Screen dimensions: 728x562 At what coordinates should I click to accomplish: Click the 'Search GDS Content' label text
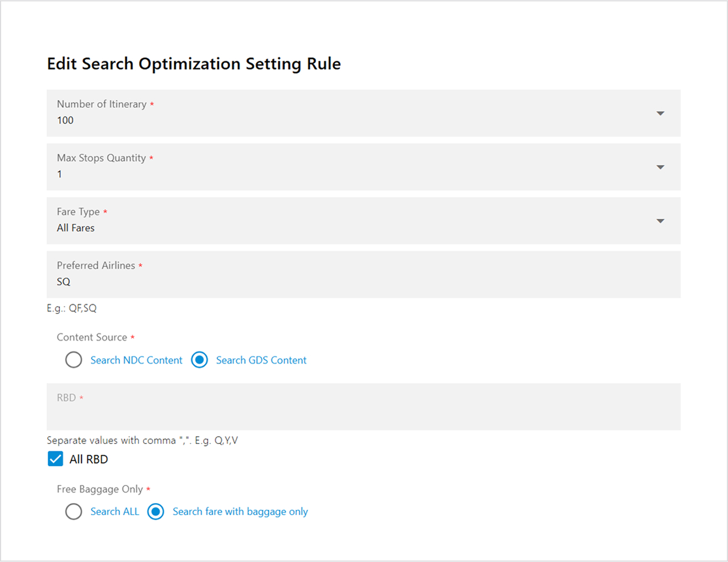(x=261, y=360)
